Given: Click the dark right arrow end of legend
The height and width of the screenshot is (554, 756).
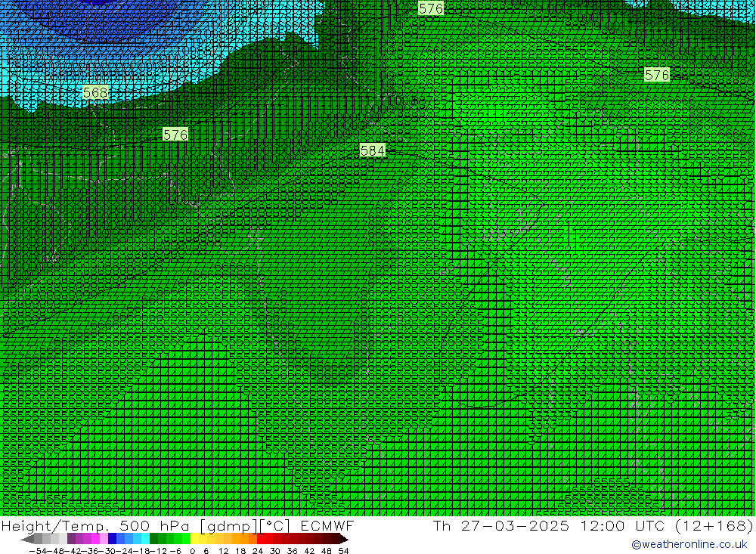Looking at the screenshot, I should pos(343,539).
